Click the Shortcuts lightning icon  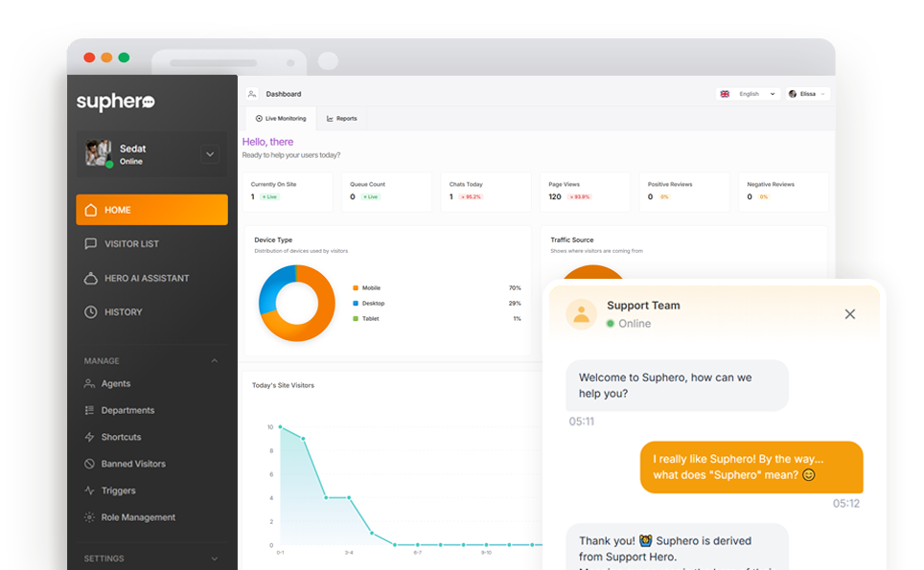pos(89,437)
